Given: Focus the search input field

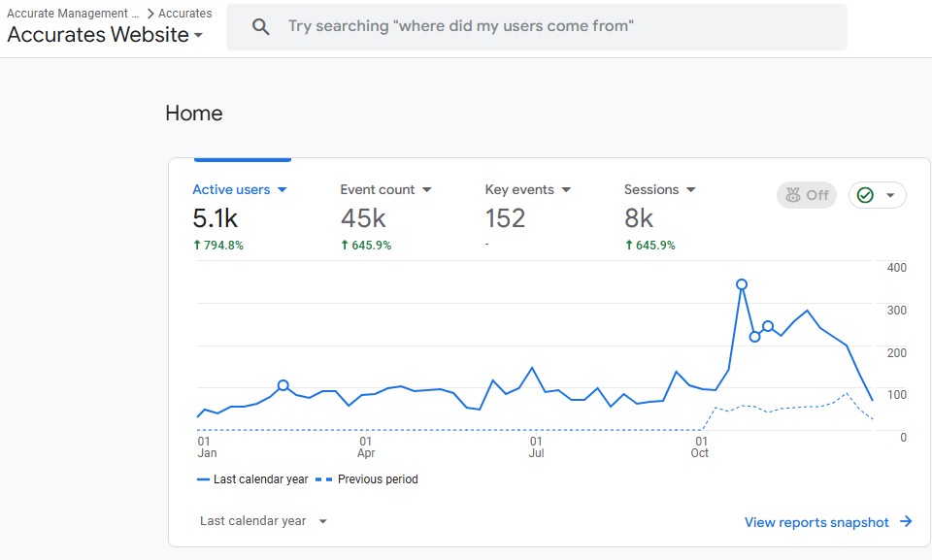Looking at the screenshot, I should point(536,27).
